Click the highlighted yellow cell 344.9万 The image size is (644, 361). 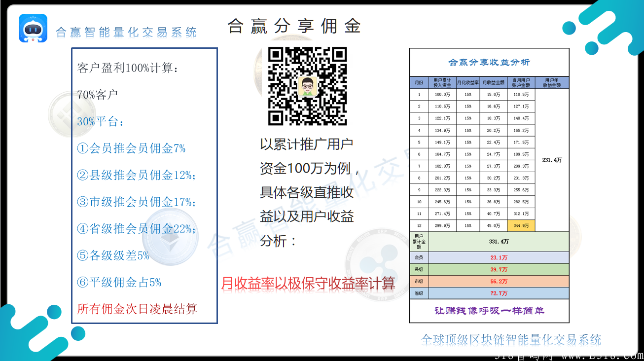(521, 225)
